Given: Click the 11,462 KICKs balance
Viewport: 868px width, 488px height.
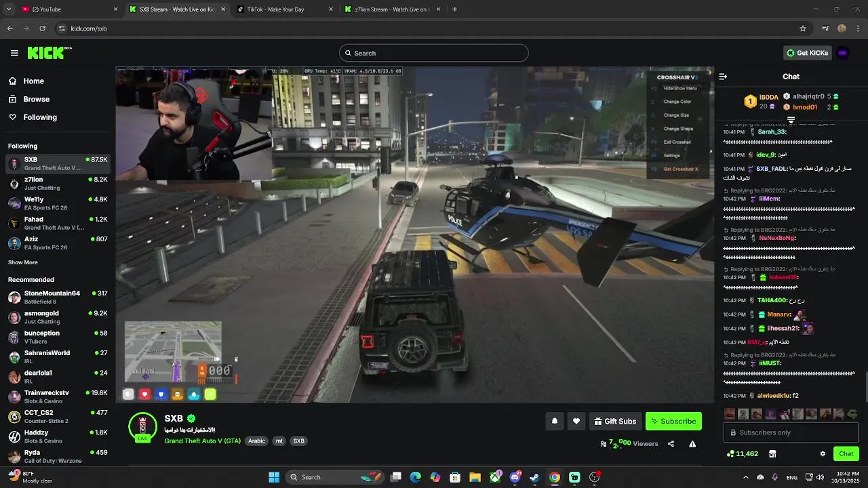Looking at the screenshot, I should [x=742, y=453].
